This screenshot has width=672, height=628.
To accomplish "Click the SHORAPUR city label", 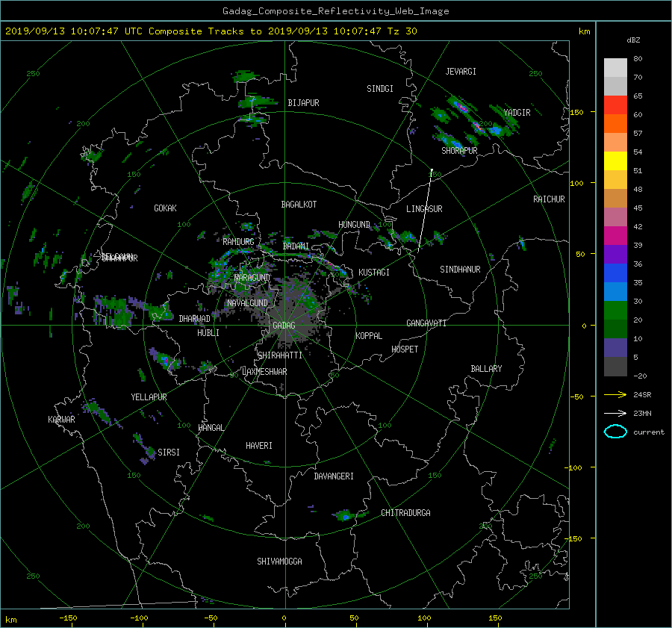I will coord(459,151).
